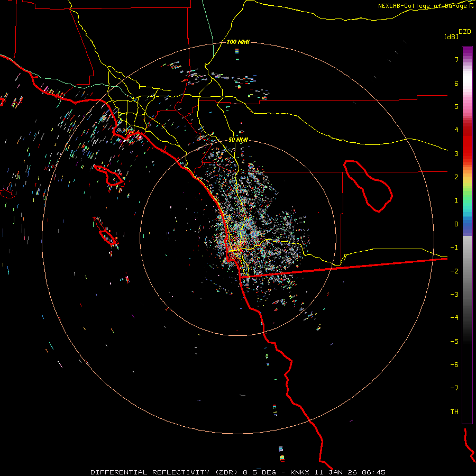Click the DZD product label

[465, 32]
